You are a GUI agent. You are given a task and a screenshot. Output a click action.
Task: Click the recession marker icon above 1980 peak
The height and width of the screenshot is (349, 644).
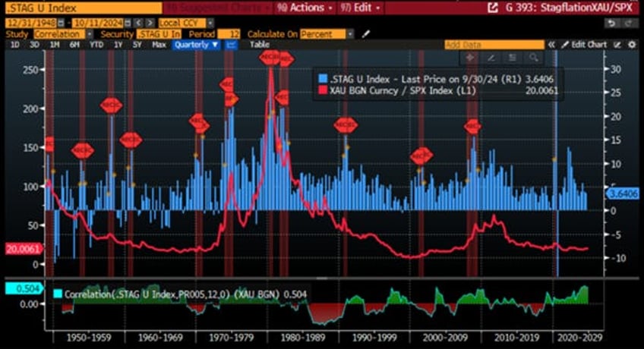tap(270, 58)
